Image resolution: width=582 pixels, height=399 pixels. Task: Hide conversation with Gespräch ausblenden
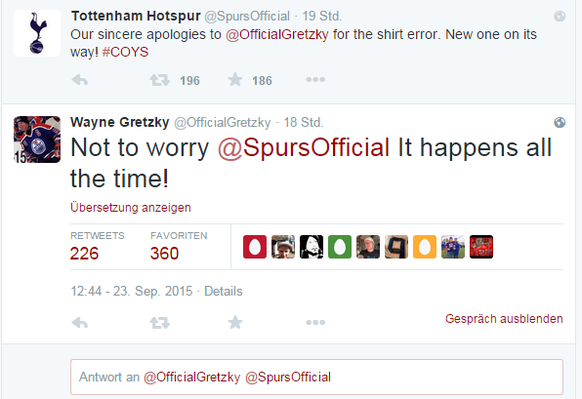pyautogui.click(x=504, y=319)
